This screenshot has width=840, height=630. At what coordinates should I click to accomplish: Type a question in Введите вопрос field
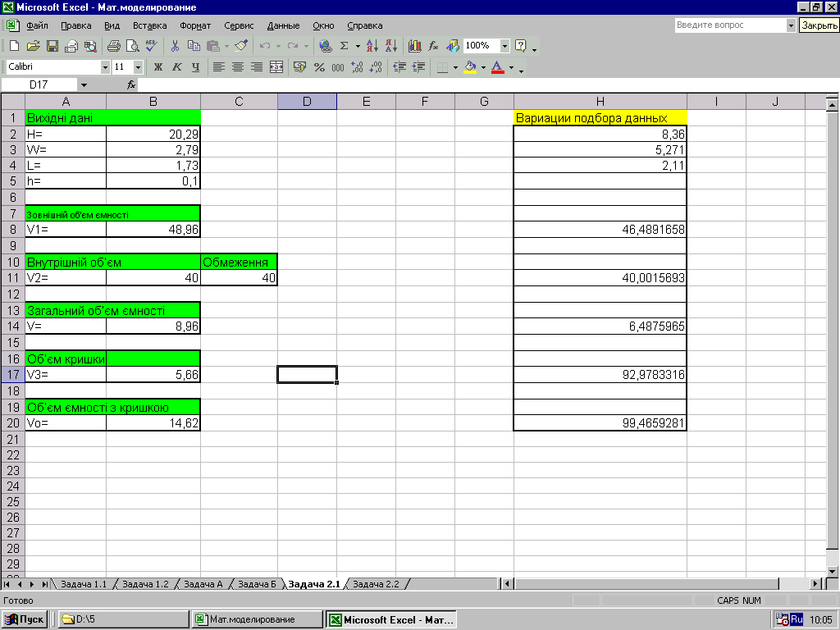pyautogui.click(x=730, y=25)
